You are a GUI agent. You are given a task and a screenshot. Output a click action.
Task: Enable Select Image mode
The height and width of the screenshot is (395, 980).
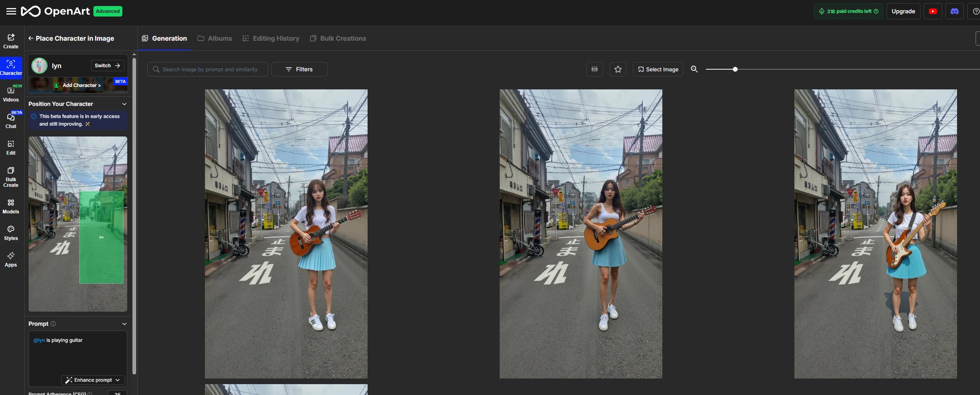(x=658, y=69)
